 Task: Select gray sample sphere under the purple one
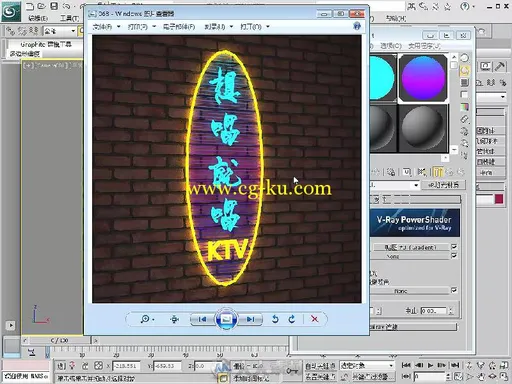click(423, 128)
